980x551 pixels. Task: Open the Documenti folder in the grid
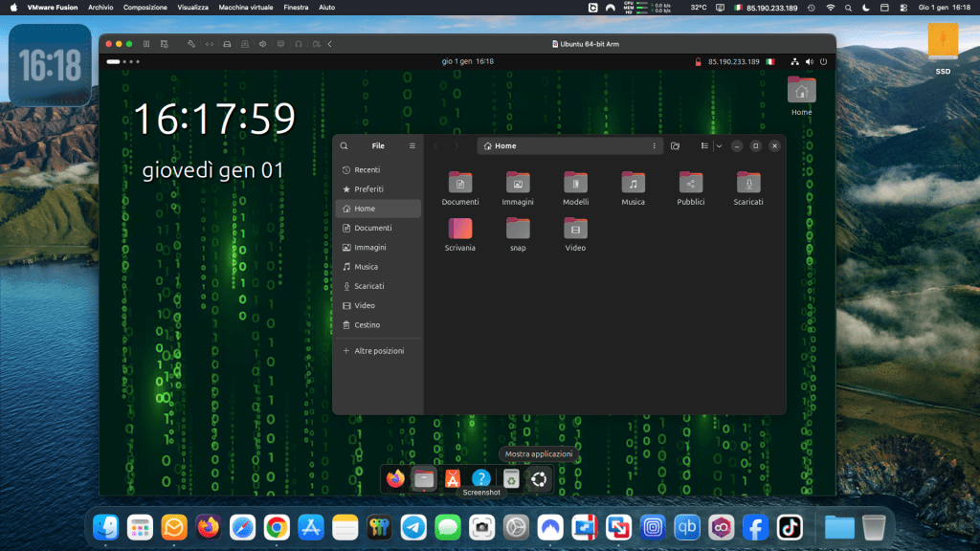click(x=460, y=183)
